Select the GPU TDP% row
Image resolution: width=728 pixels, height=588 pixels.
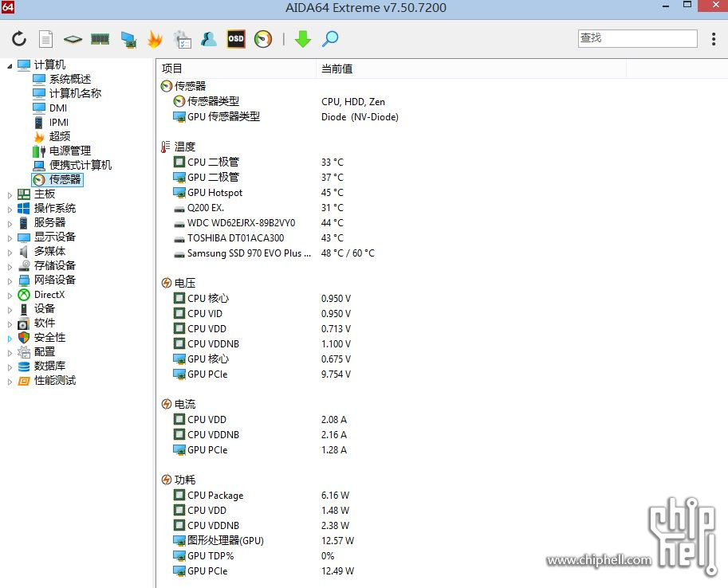point(254,555)
